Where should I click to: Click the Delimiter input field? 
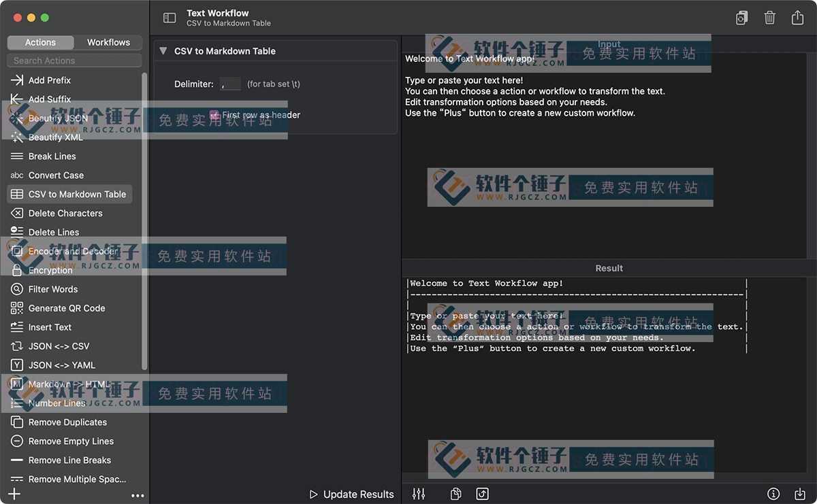coord(230,84)
